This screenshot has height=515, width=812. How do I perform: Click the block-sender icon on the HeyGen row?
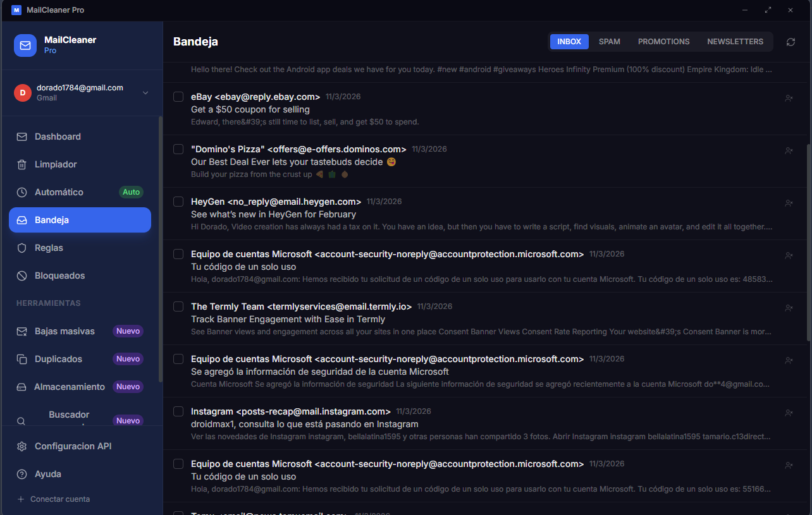789,203
